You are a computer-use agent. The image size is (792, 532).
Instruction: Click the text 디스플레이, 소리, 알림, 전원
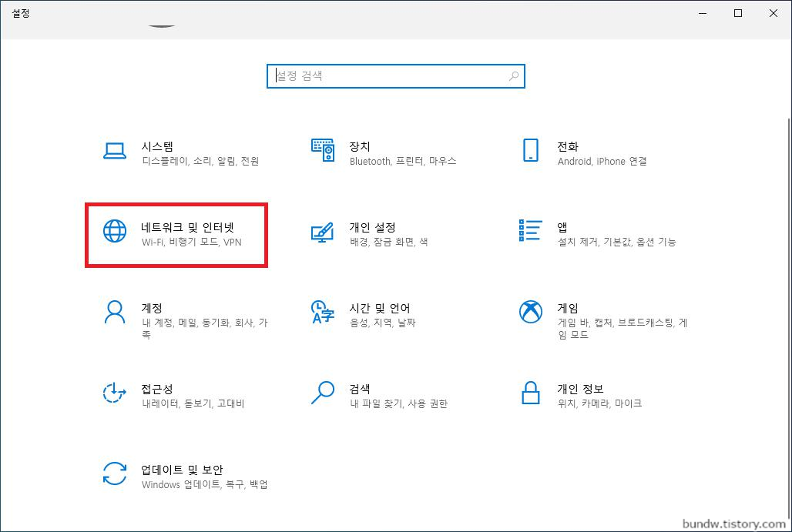(x=200, y=161)
